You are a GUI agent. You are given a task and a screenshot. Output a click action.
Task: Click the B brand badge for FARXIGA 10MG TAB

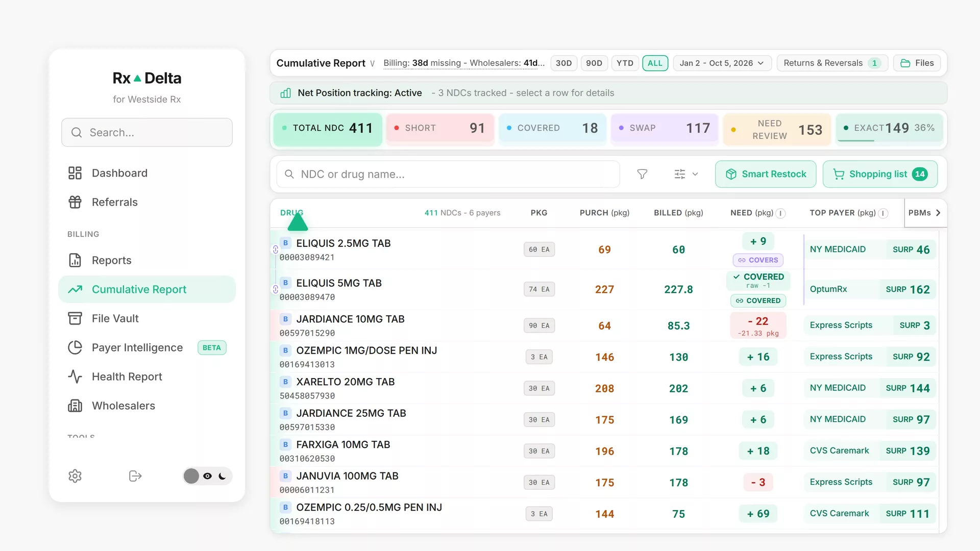tap(285, 444)
